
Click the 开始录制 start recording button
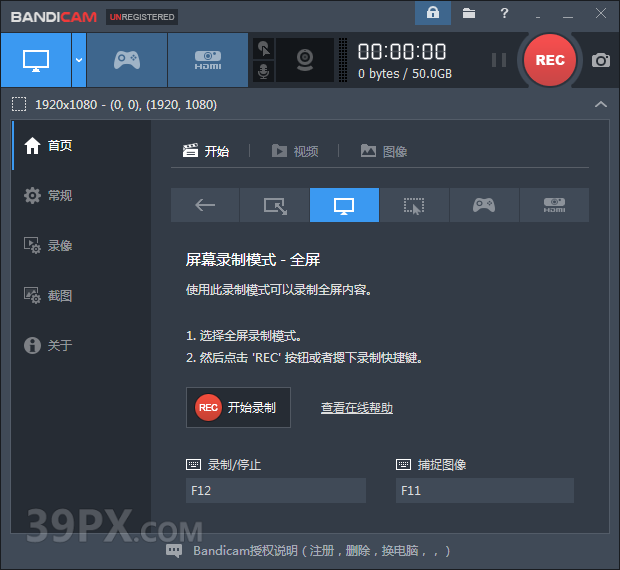pyautogui.click(x=238, y=408)
